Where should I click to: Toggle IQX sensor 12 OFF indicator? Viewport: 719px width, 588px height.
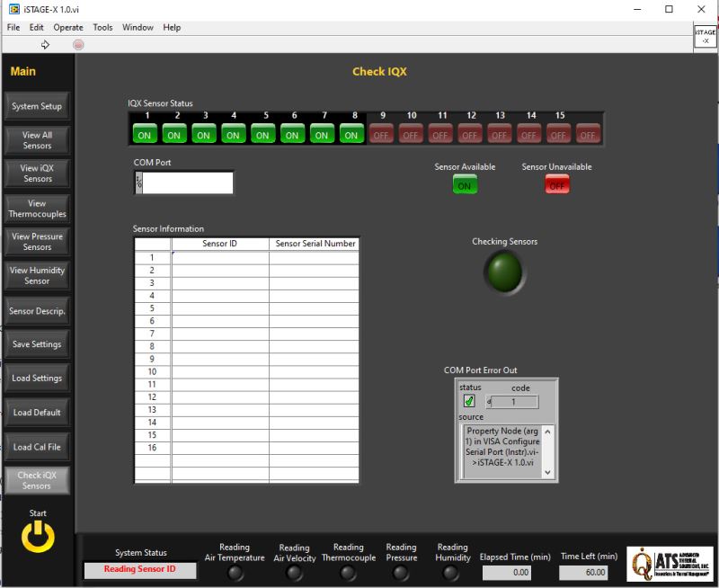(x=469, y=134)
